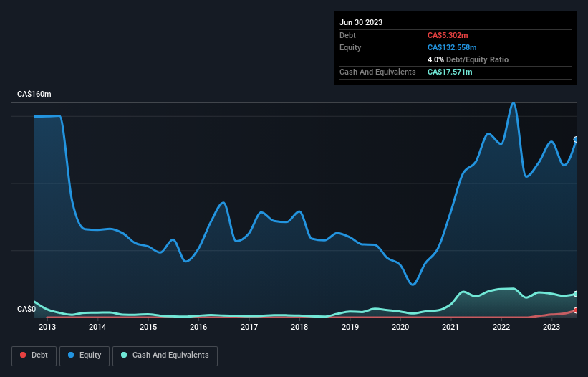Toggle the Debt series legend button
Image resolution: width=588 pixels, height=377 pixels.
click(34, 355)
